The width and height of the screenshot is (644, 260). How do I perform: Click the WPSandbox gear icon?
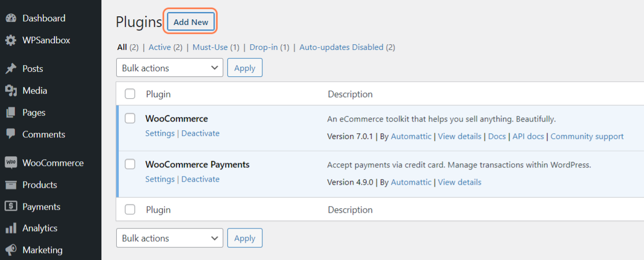pyautogui.click(x=11, y=40)
